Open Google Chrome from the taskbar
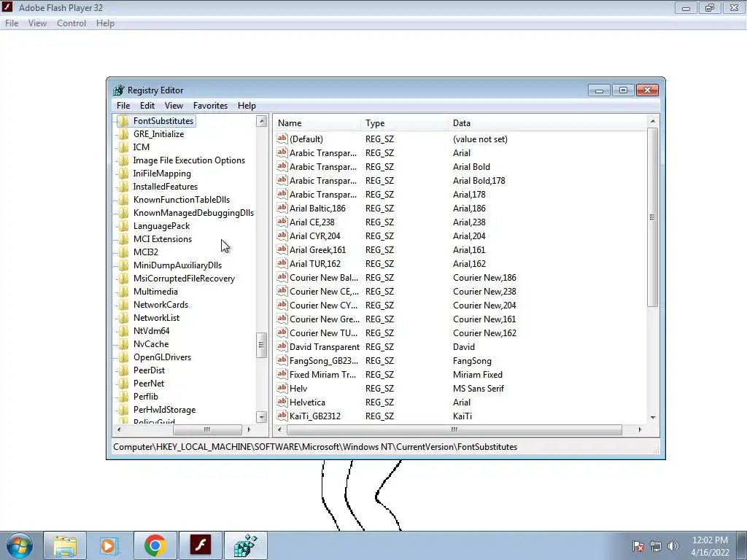This screenshot has width=747, height=560. pyautogui.click(x=155, y=545)
